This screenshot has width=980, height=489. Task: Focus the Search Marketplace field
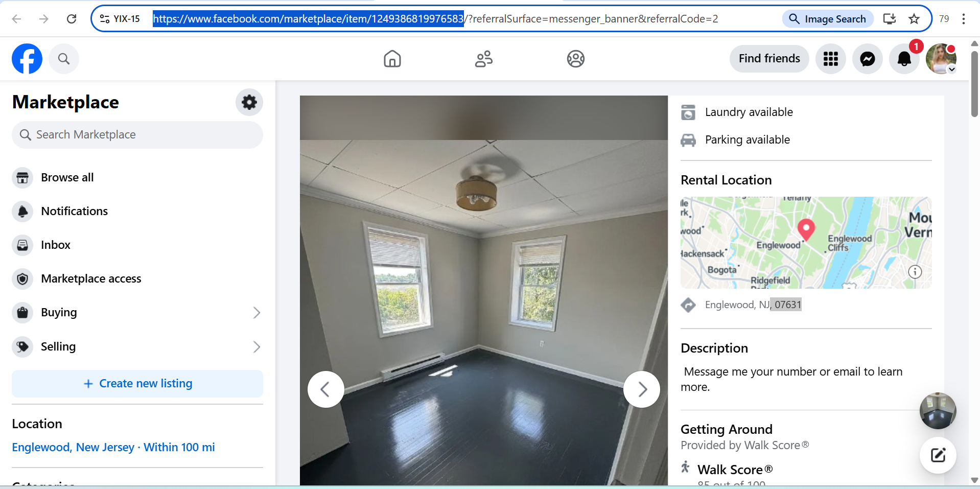(x=137, y=135)
